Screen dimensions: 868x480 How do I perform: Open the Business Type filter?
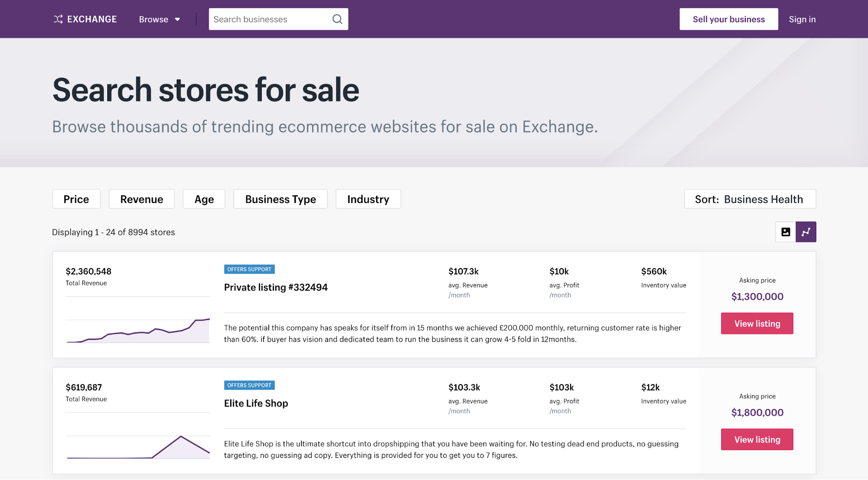coord(280,199)
